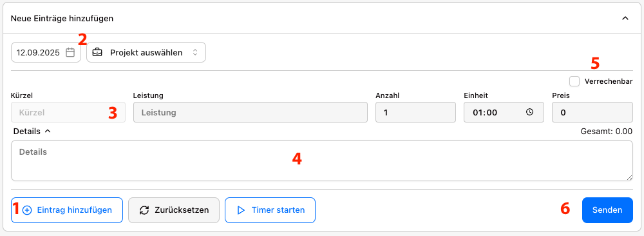Open the Projekt auswählen dropdown
The width and height of the screenshot is (644, 236).
point(146,53)
